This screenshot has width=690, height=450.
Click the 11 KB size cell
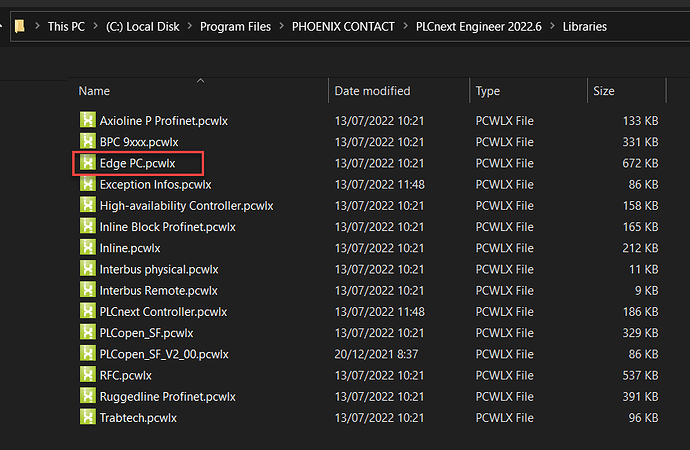(x=644, y=269)
